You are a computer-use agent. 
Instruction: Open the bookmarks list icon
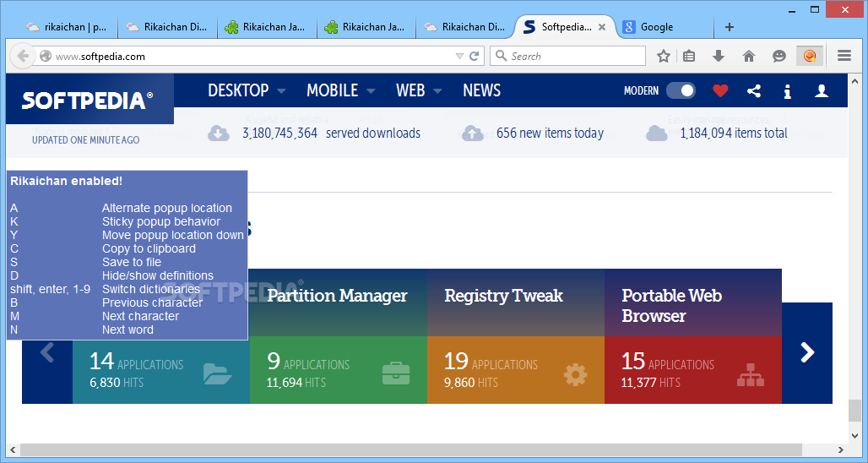pos(689,56)
